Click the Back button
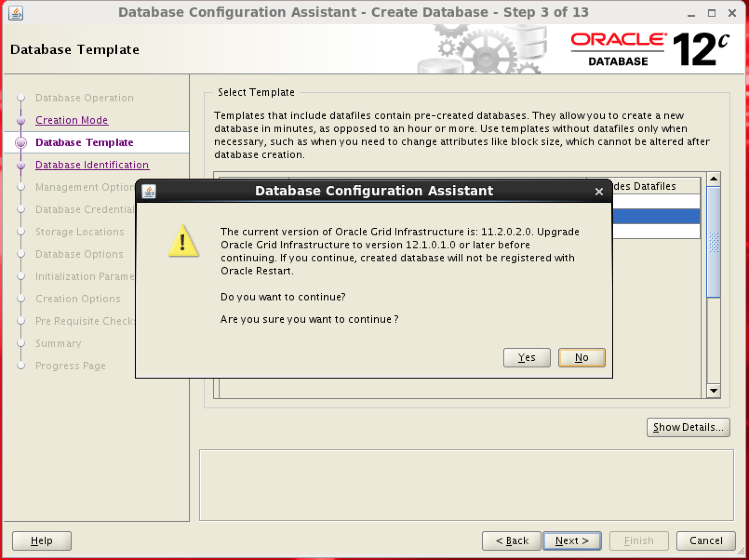This screenshot has height=560, width=749. 511,540
